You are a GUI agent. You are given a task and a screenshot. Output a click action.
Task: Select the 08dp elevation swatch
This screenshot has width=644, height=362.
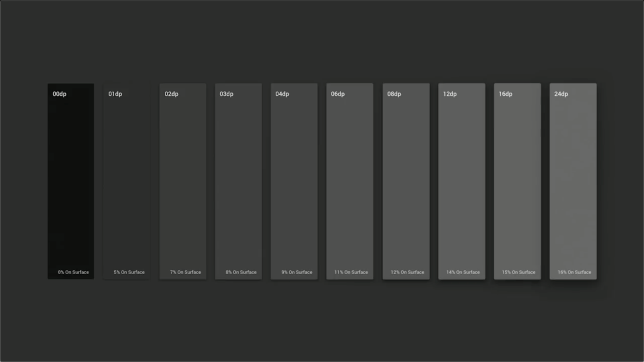pyautogui.click(x=406, y=181)
